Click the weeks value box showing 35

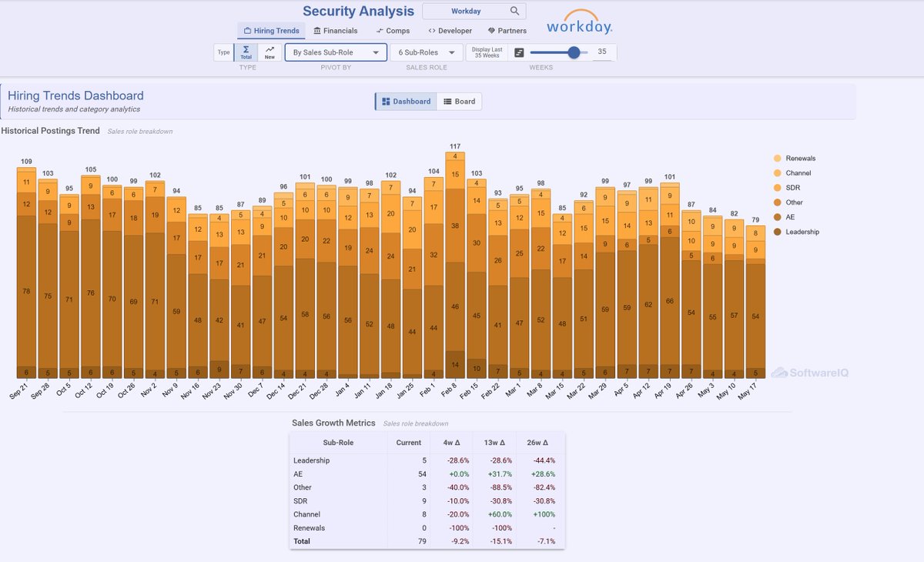click(x=603, y=52)
